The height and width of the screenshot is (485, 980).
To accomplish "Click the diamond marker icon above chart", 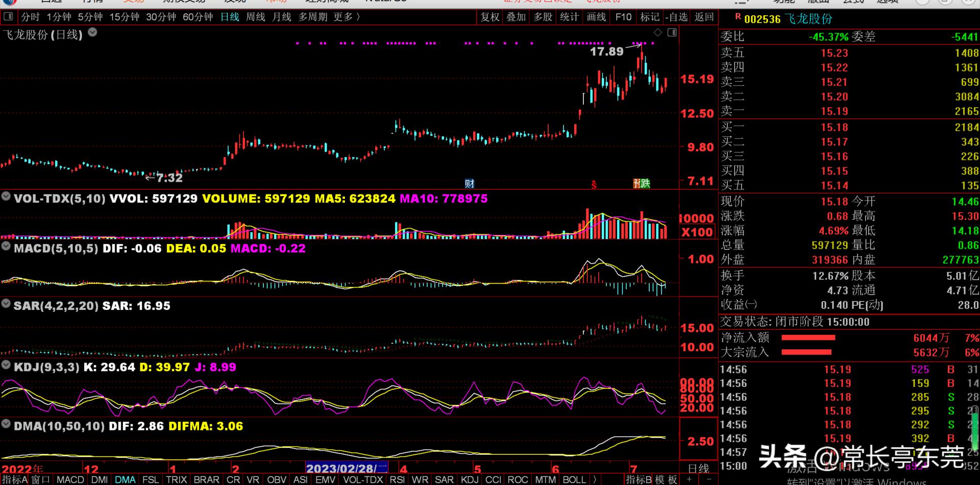I will coord(658,33).
